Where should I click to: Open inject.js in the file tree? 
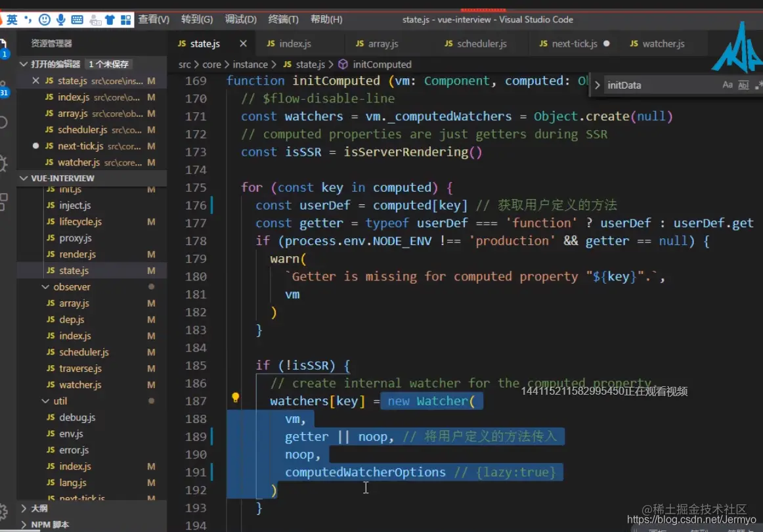92,206
